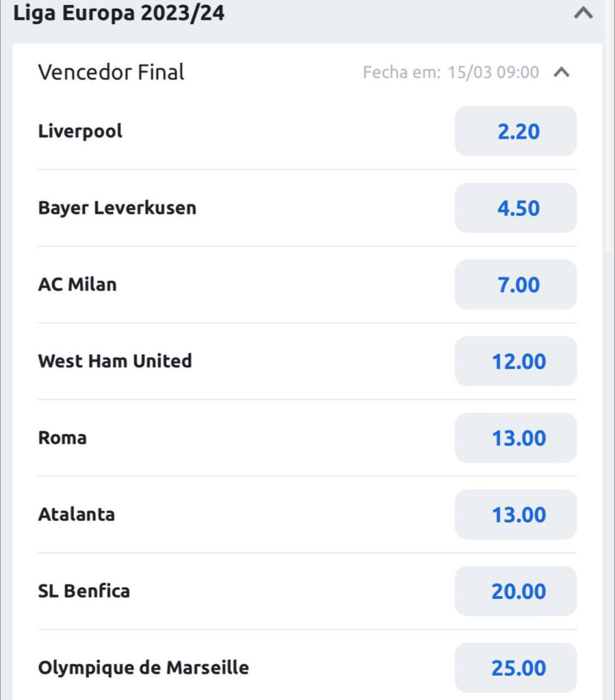Select Olympique de Marseille 25.00 odds

pos(516,667)
